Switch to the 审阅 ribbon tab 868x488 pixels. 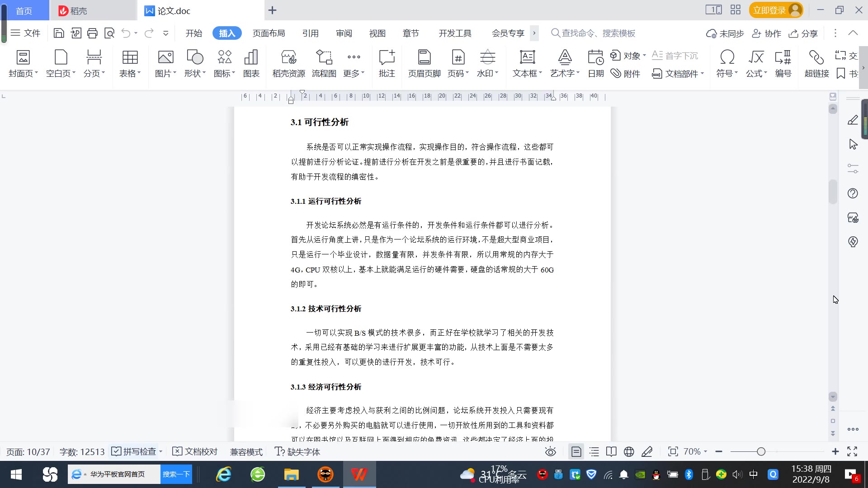[x=344, y=33]
